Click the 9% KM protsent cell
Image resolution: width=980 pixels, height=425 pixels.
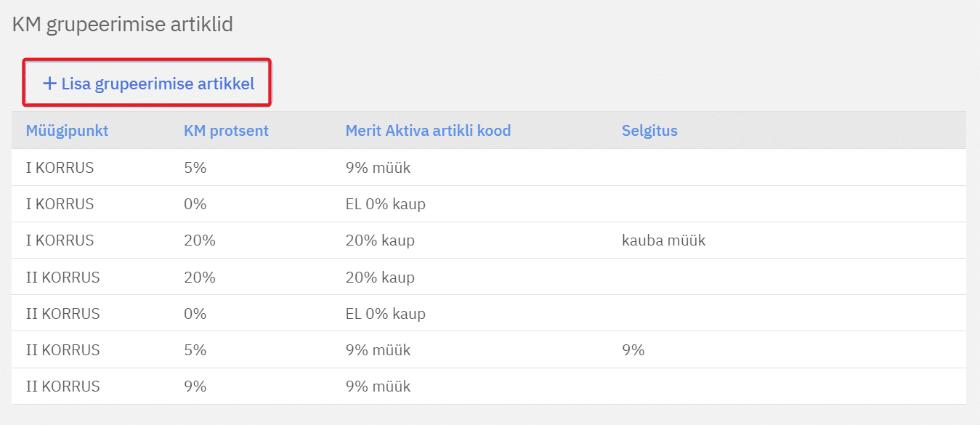(x=195, y=386)
